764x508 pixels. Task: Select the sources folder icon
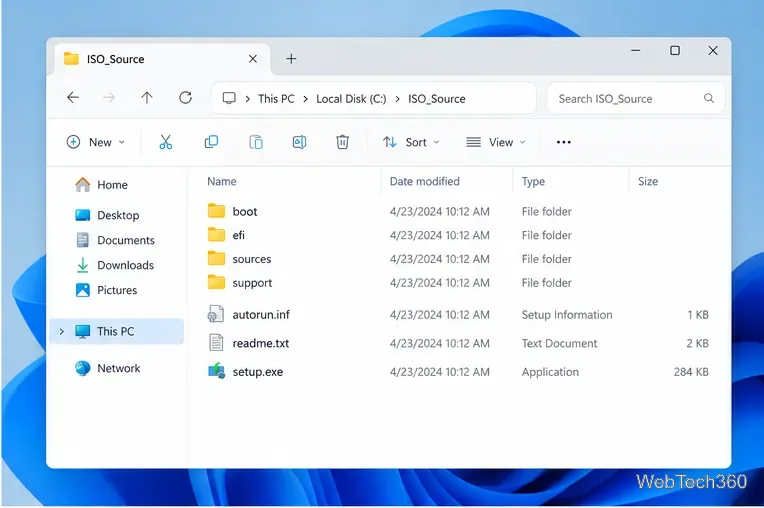pyautogui.click(x=216, y=258)
